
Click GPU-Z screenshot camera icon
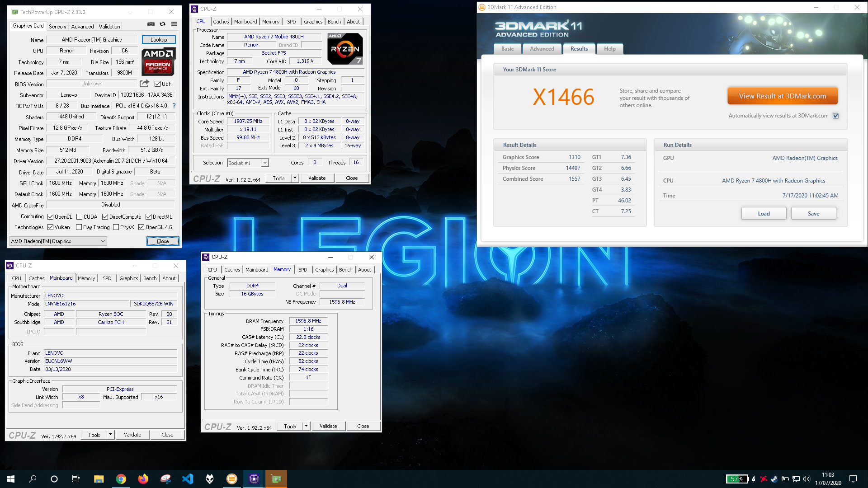(151, 24)
